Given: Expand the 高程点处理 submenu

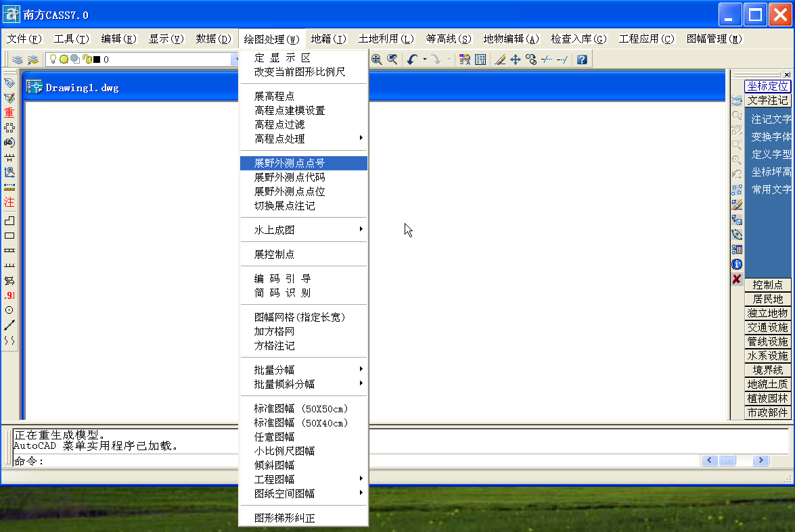Looking at the screenshot, I should point(304,139).
